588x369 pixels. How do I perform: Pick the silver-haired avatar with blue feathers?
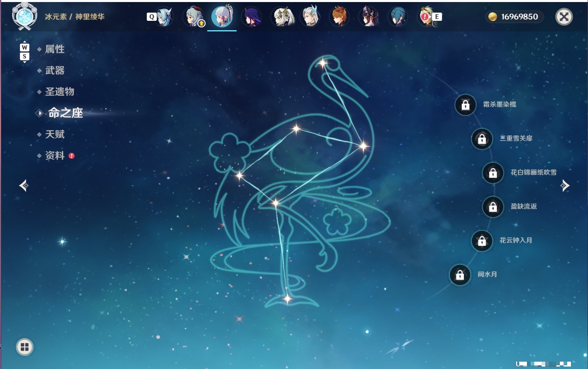310,17
